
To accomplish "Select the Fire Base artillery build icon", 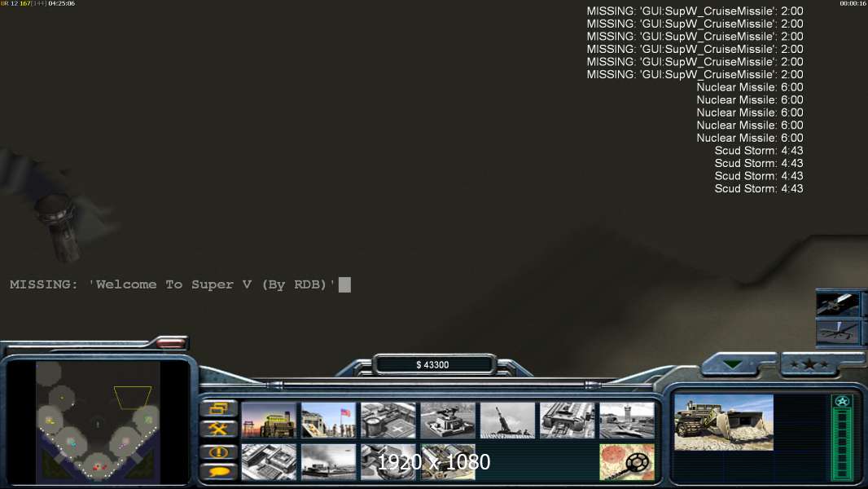I will coord(507,421).
